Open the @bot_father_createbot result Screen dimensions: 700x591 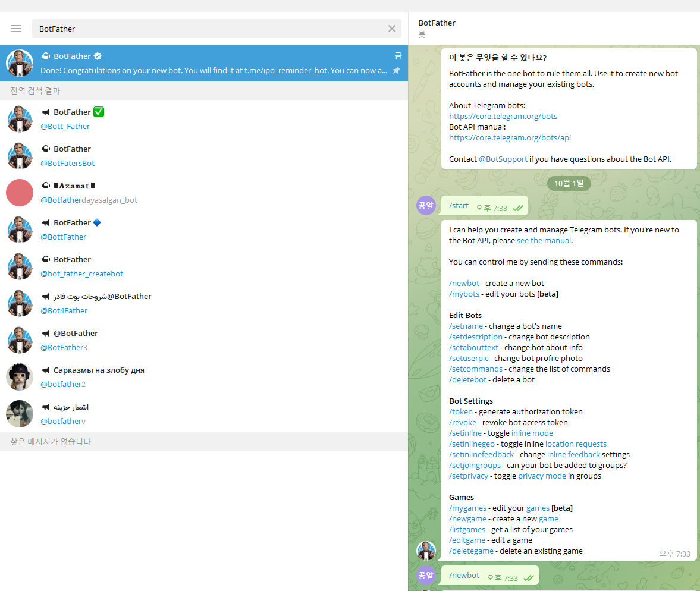[204, 266]
